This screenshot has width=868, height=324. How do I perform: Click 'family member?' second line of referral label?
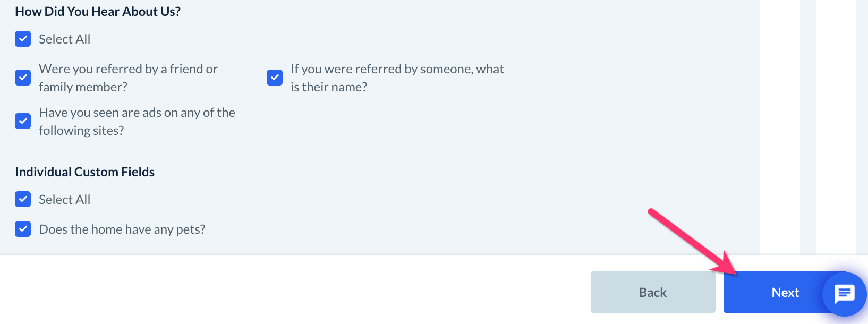pyautogui.click(x=83, y=87)
